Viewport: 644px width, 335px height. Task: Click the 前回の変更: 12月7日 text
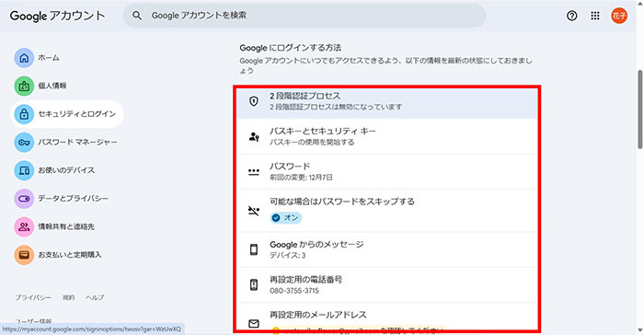[x=301, y=178]
